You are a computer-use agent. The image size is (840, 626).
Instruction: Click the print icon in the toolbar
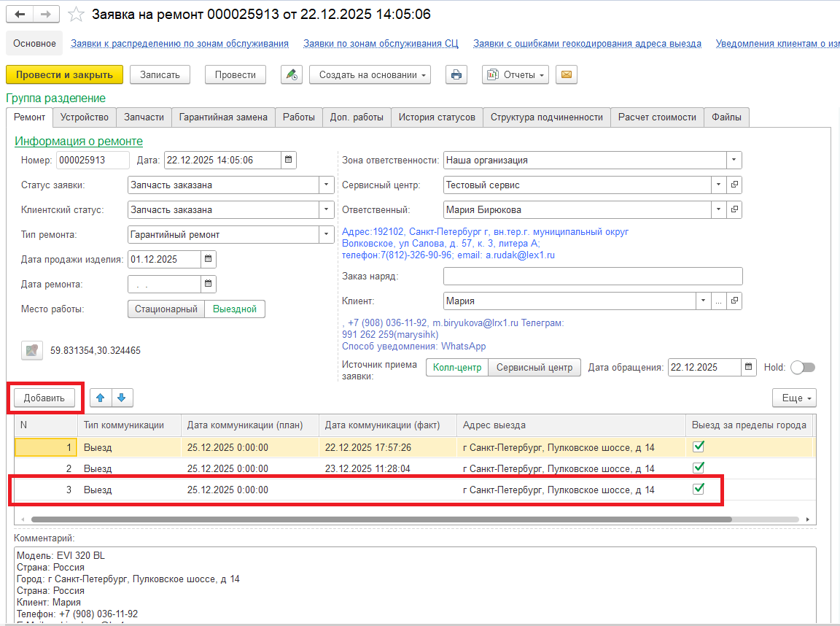coord(456,74)
